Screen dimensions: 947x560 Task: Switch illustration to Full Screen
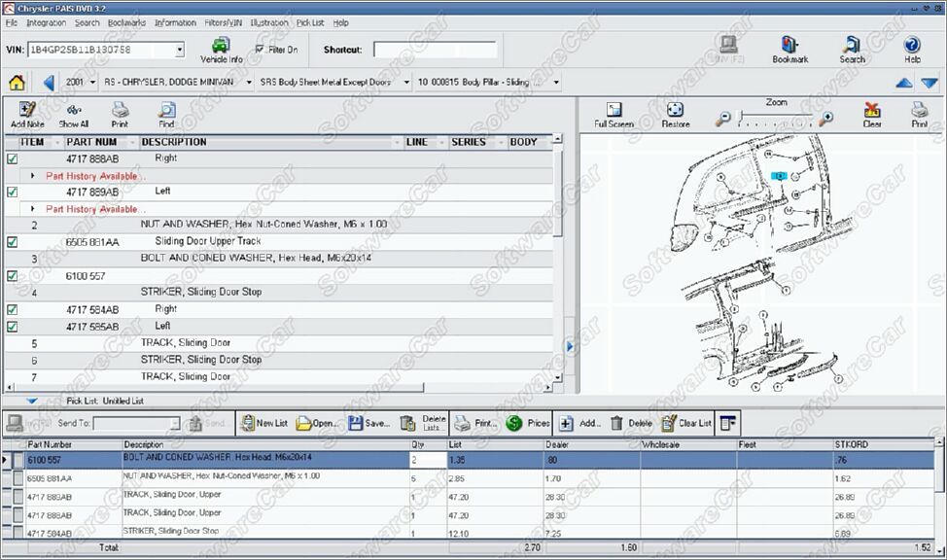[x=614, y=115]
